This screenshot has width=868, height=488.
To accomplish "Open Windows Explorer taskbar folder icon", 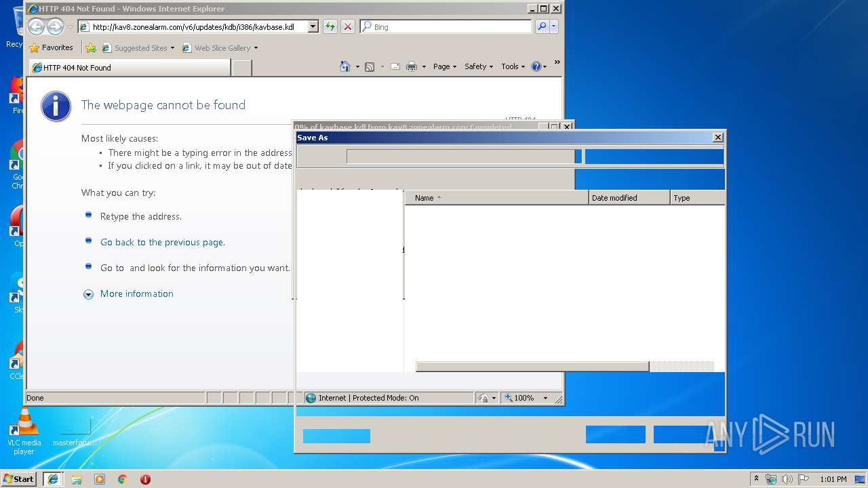I will point(77,479).
